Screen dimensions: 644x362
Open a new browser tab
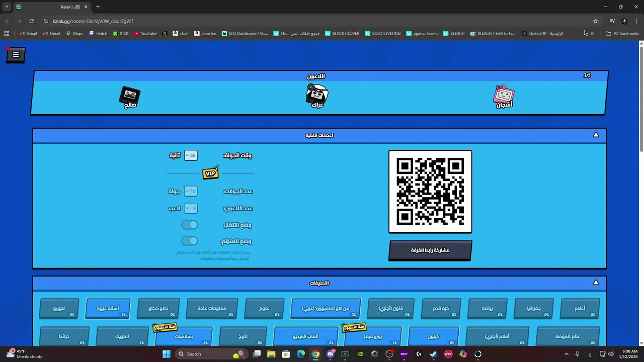[x=98, y=7]
